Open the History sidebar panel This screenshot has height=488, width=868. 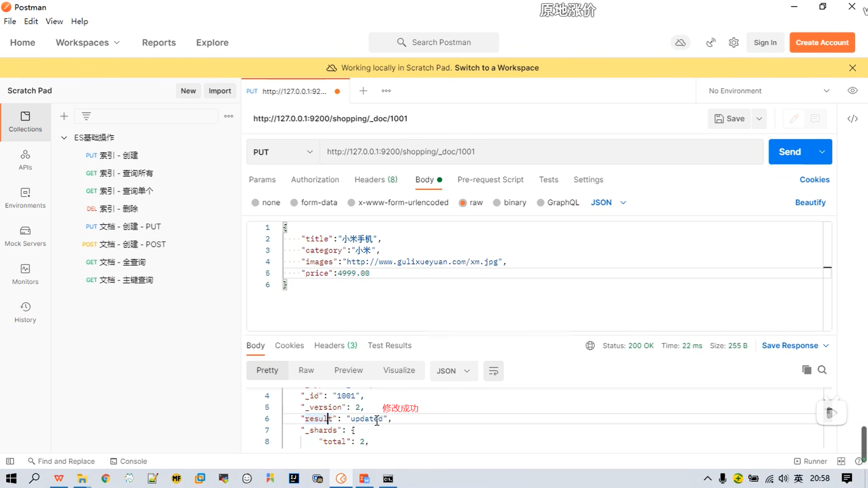tap(25, 312)
